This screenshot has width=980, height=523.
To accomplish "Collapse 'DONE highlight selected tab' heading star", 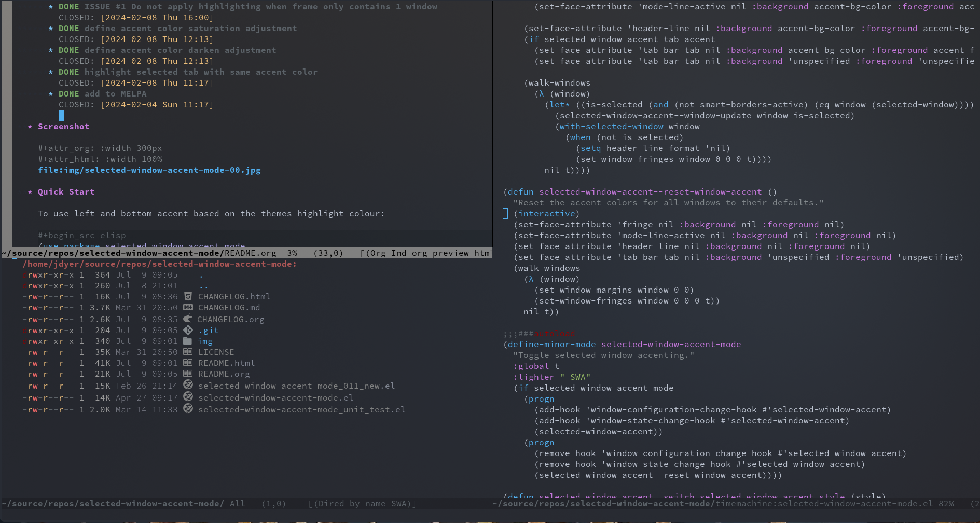I will (x=51, y=72).
